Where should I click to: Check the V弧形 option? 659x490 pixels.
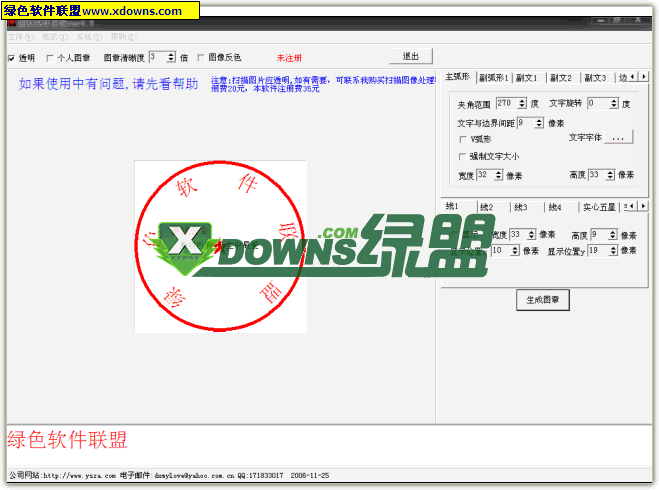pos(463,139)
